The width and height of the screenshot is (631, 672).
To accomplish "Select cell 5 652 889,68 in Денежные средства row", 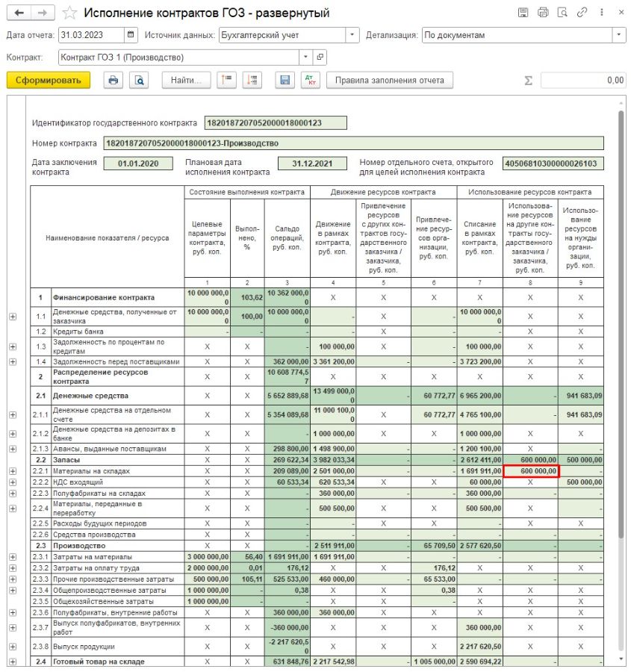I will click(x=287, y=396).
